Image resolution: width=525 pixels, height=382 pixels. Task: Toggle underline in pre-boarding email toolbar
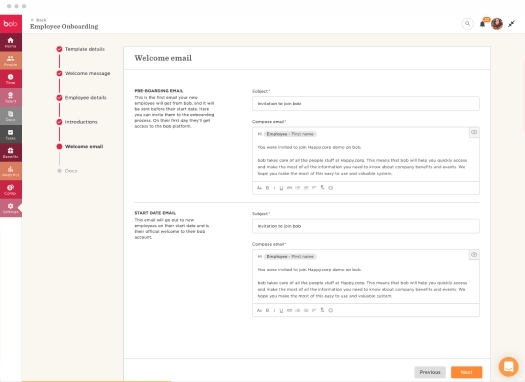click(281, 188)
